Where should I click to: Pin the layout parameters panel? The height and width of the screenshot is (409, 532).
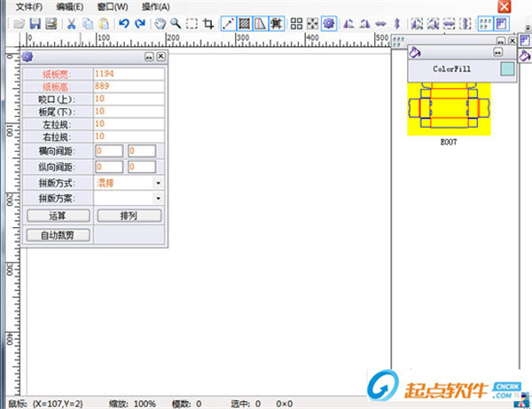coord(149,57)
